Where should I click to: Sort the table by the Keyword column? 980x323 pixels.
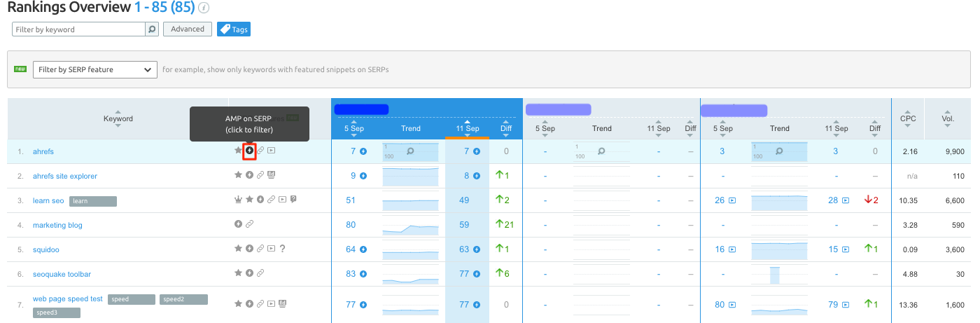[118, 118]
